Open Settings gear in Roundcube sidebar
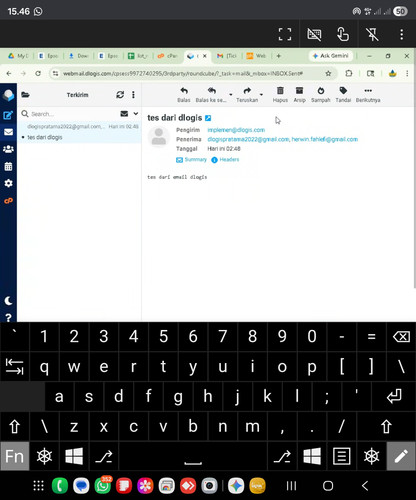The width and height of the screenshot is (416, 500). pyautogui.click(x=8, y=183)
